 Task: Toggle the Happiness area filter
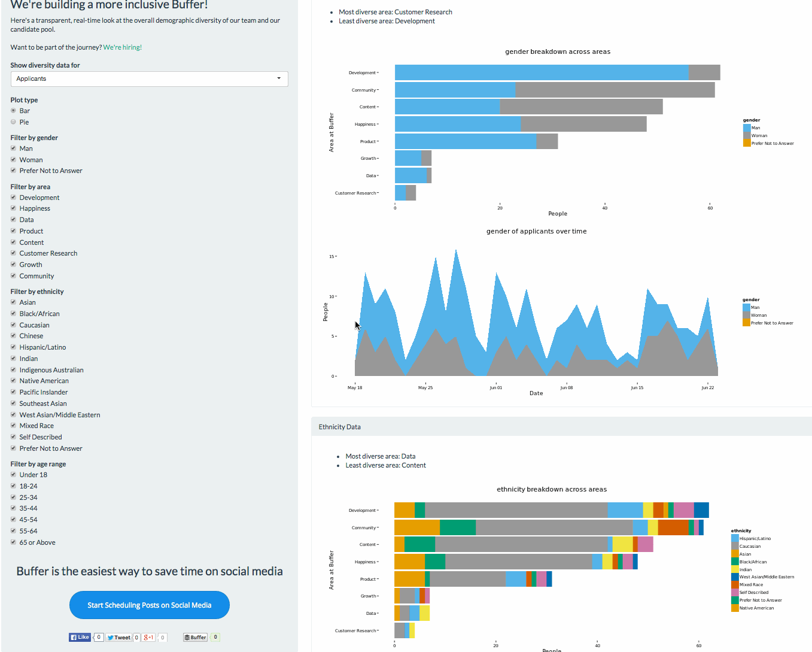(13, 208)
